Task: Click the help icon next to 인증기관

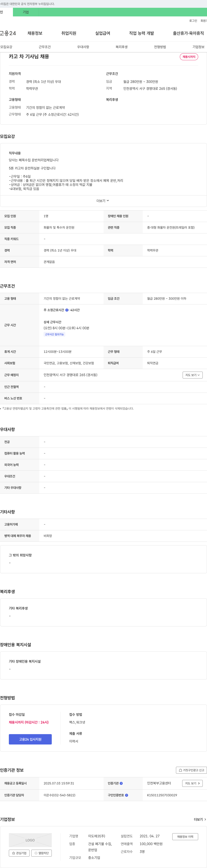Action: pos(121,783)
